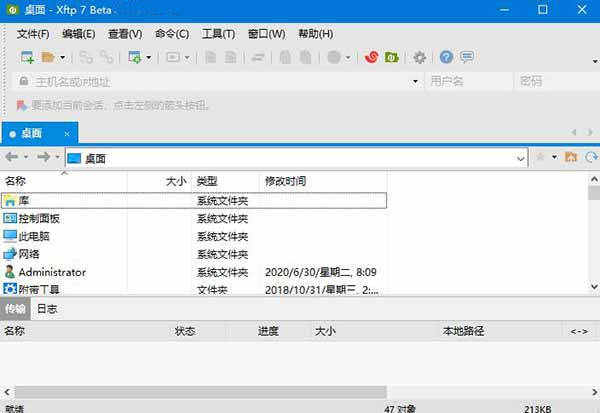Click the blue Help question mark icon
The image size is (600, 413).
click(446, 58)
